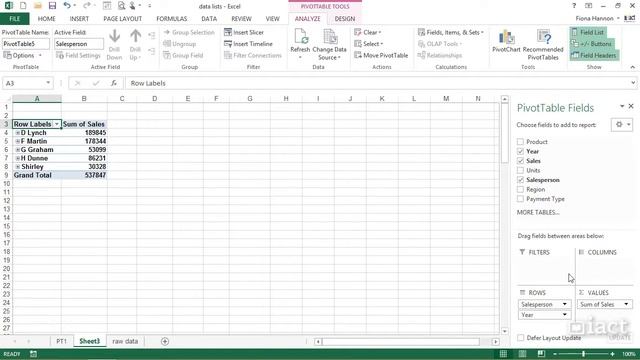Click the Drill Down arrow
This screenshot has height=360, width=640.
coord(114,44)
